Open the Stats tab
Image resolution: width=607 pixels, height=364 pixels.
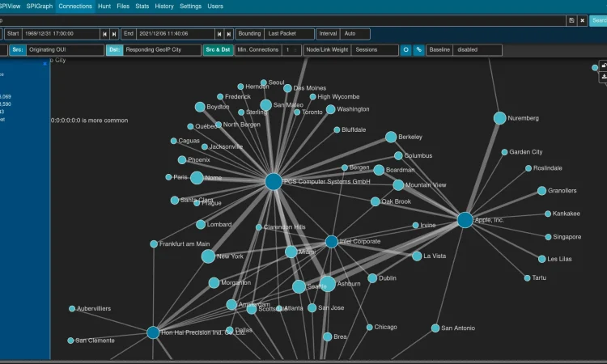142,6
